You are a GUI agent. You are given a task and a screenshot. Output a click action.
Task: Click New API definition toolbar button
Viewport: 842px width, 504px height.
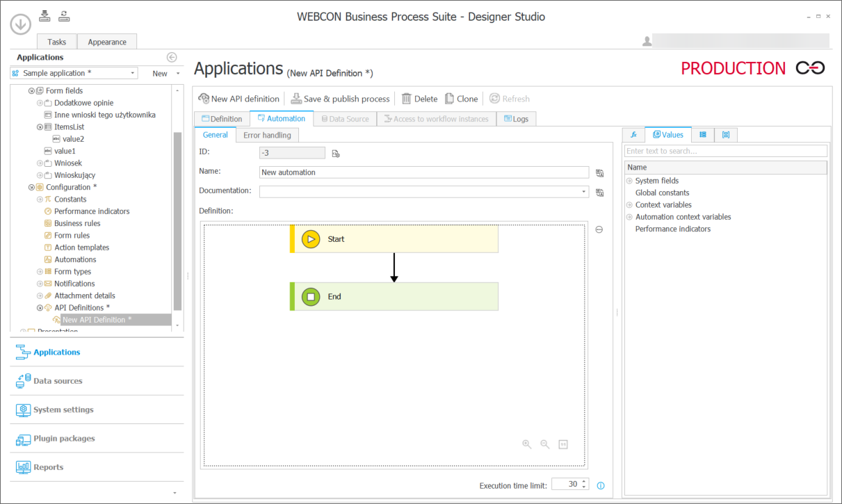(x=239, y=99)
